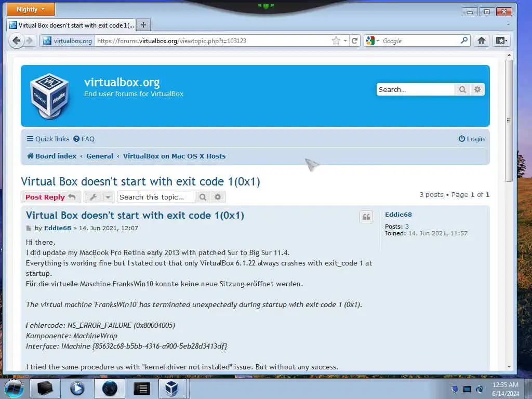Click the vertical scrollbar thumb
This screenshot has width=532, height=399.
pos(508,121)
